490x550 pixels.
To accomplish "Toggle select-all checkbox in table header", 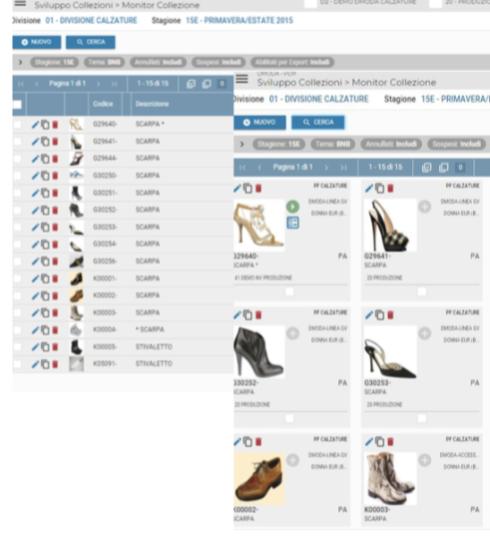I will 17,104.
